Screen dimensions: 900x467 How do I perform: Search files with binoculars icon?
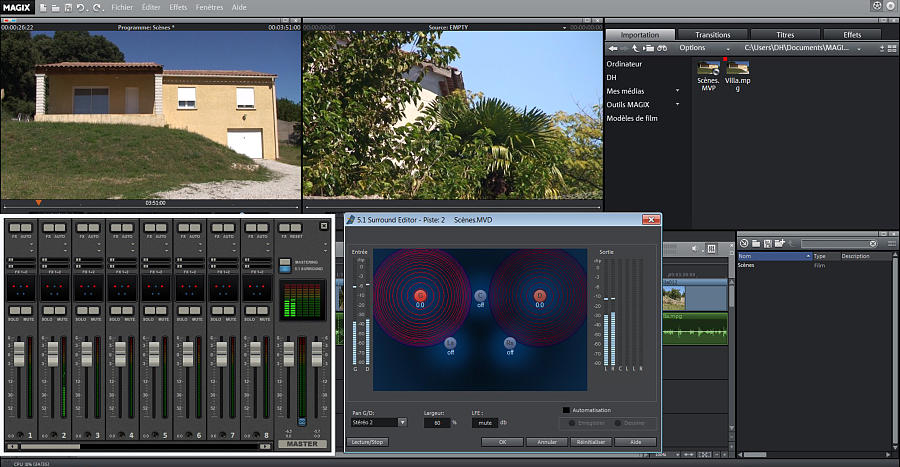point(662,48)
